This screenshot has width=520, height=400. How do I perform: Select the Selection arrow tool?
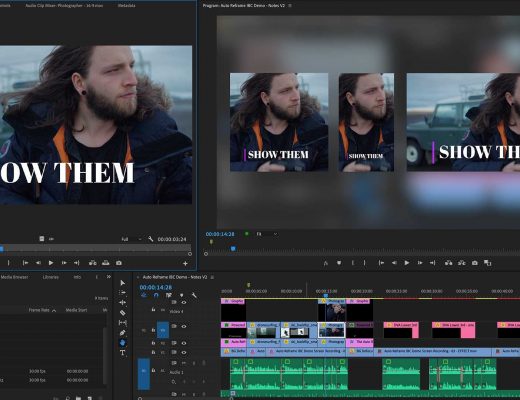[123, 283]
